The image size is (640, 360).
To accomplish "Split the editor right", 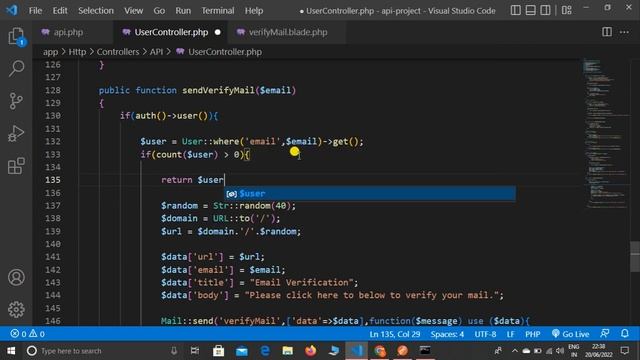I will (x=607, y=32).
